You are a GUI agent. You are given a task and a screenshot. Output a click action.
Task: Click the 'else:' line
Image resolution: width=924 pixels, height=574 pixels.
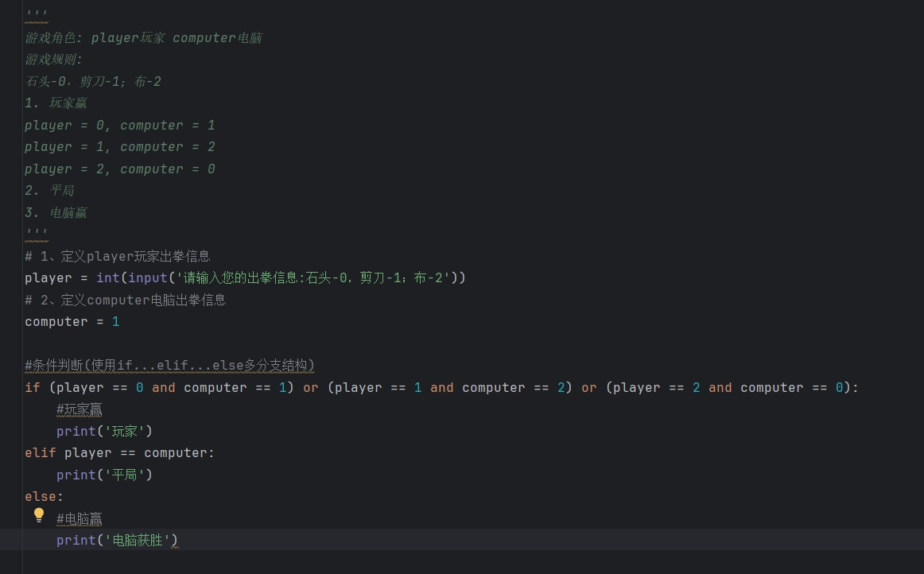[x=44, y=497]
